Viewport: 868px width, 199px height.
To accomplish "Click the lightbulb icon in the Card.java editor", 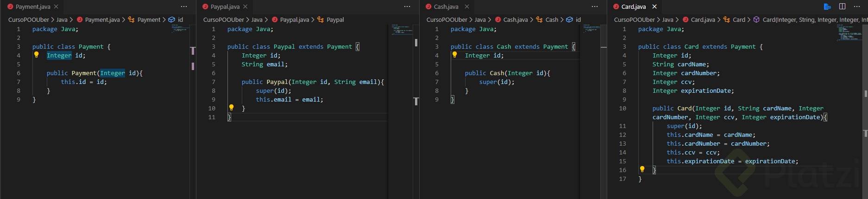I will 642,169.
